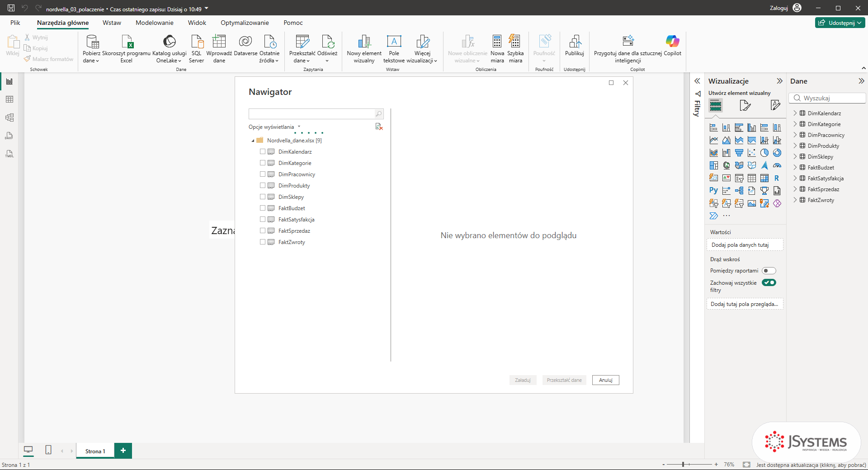Expand FaktZwroty in Dane pane
Viewport: 868px width, 470px height.
click(795, 200)
